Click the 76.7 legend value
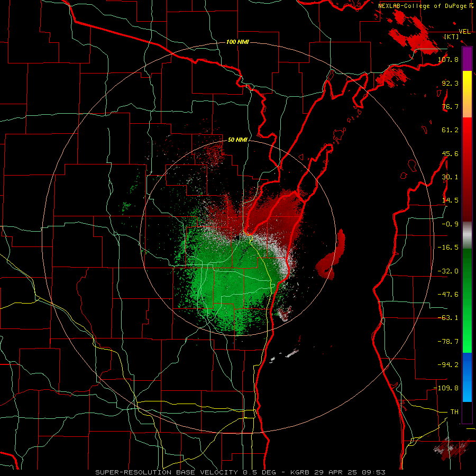 (x=450, y=106)
